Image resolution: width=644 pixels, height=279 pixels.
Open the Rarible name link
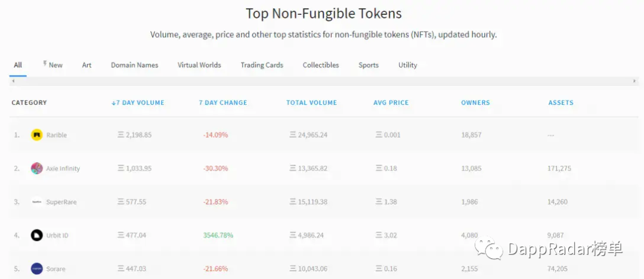coord(57,135)
